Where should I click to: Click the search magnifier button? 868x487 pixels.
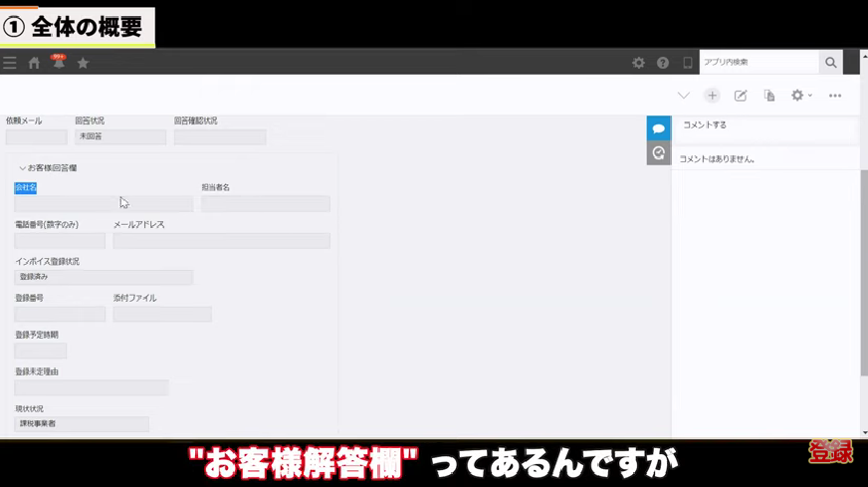(x=831, y=62)
